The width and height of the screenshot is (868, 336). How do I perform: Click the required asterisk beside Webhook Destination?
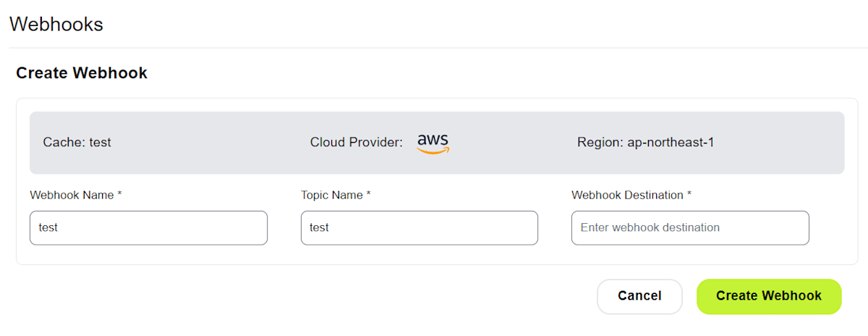coord(689,194)
